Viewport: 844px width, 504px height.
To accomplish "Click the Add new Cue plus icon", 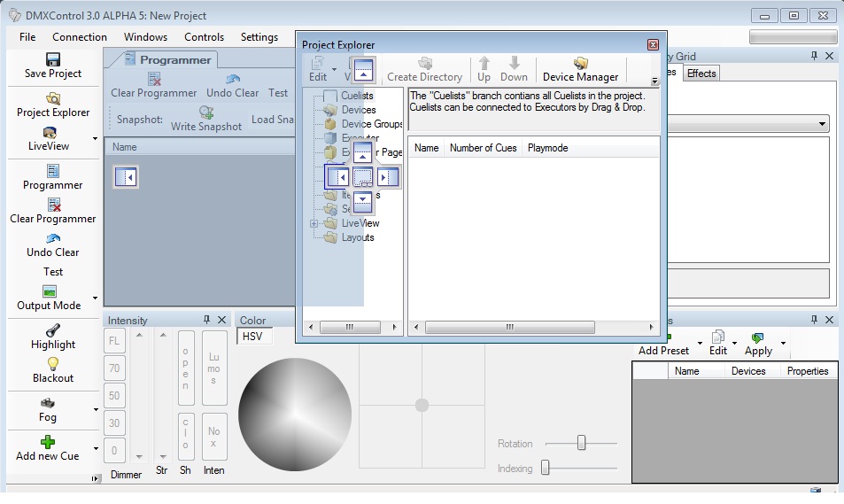I will click(x=48, y=441).
